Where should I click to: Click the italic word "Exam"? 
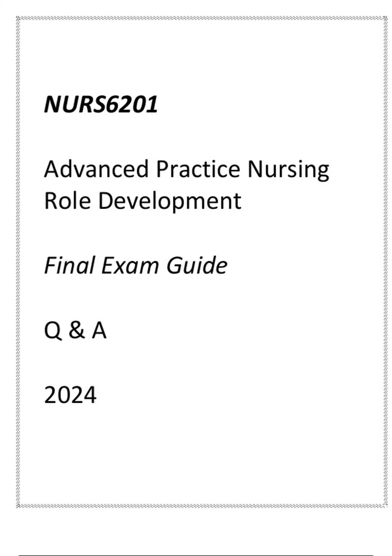coord(130,265)
